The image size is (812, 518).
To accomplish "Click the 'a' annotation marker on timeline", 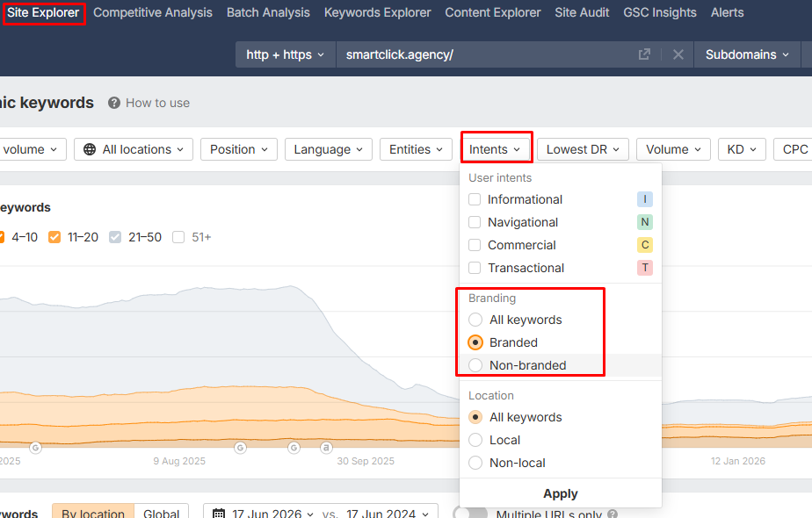I will [x=326, y=448].
